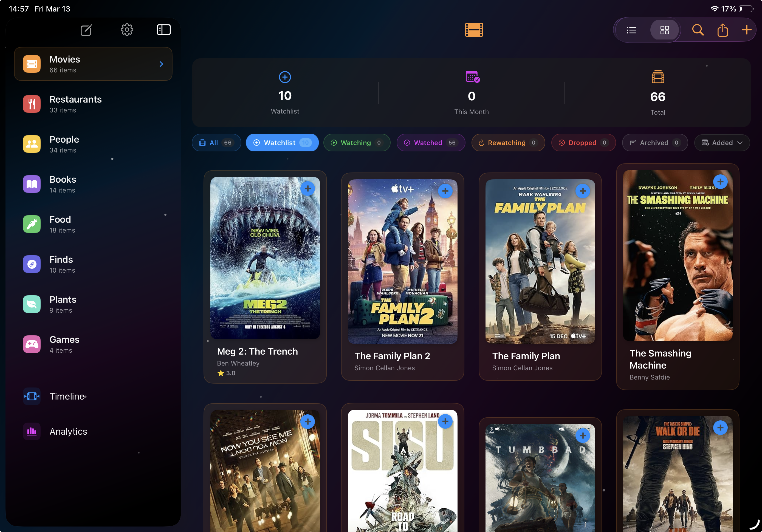The image size is (762, 532).
Task: Open the Added sort dropdown
Action: [x=722, y=143]
